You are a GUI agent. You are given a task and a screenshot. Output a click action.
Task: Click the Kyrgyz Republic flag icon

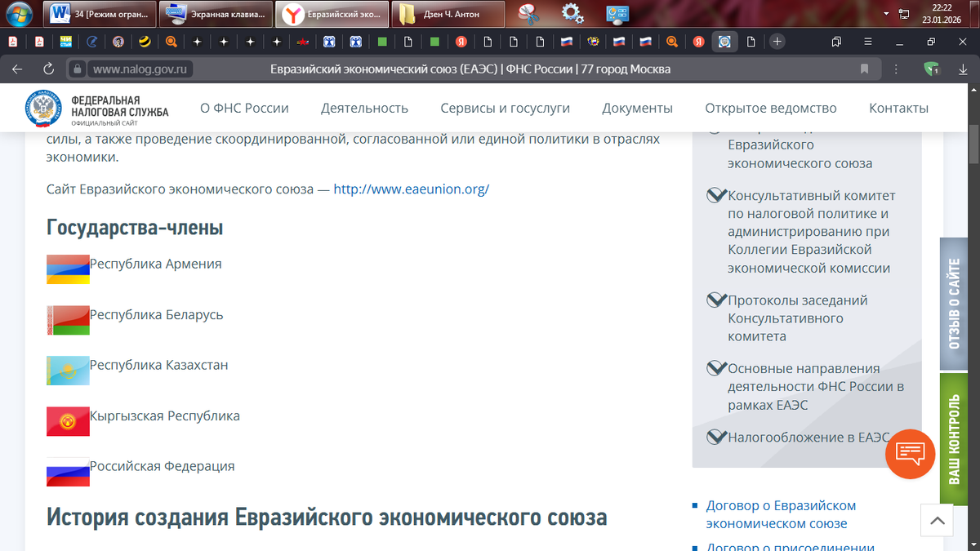68,421
